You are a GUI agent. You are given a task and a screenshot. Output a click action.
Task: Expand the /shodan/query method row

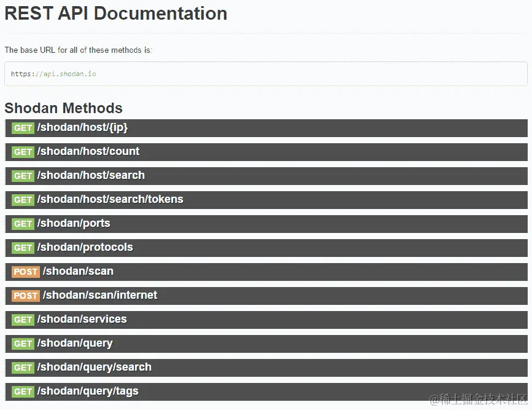pos(267,344)
